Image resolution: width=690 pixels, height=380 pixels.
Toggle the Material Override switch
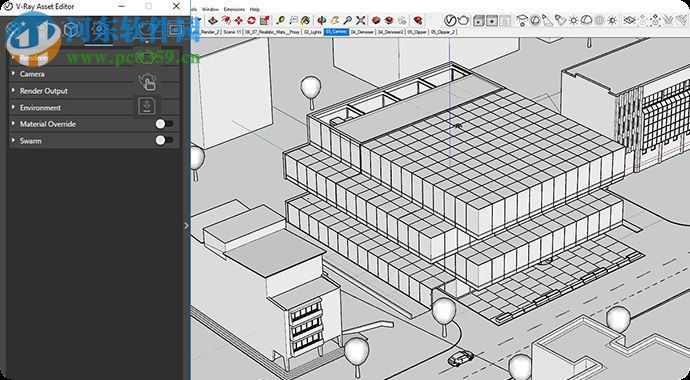[x=165, y=124]
